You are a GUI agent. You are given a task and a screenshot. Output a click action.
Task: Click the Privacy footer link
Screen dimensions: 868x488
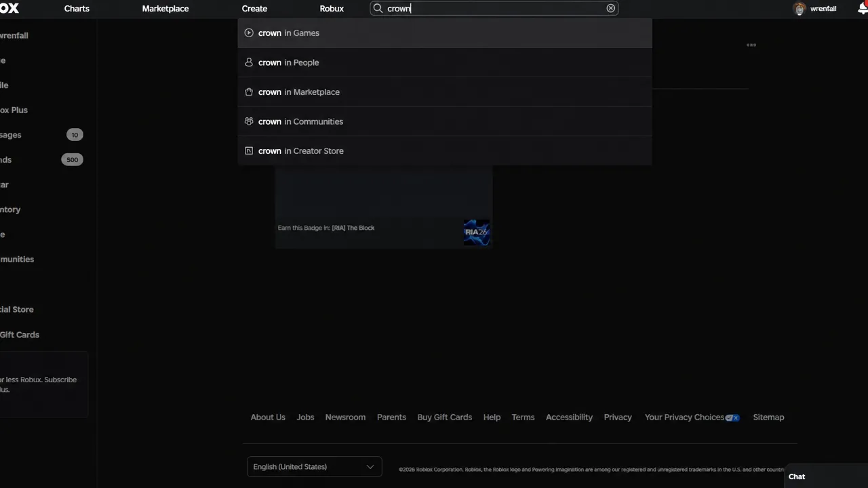click(618, 417)
